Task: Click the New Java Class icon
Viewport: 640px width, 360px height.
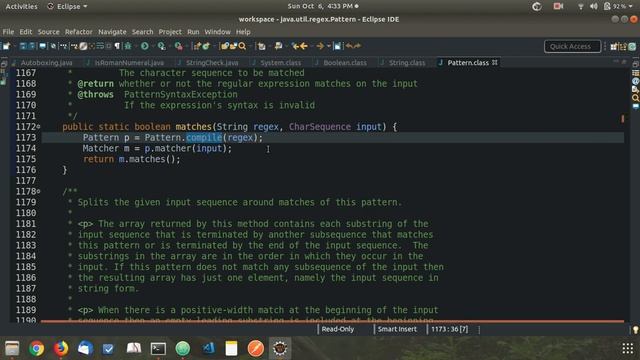Action: (x=206, y=46)
